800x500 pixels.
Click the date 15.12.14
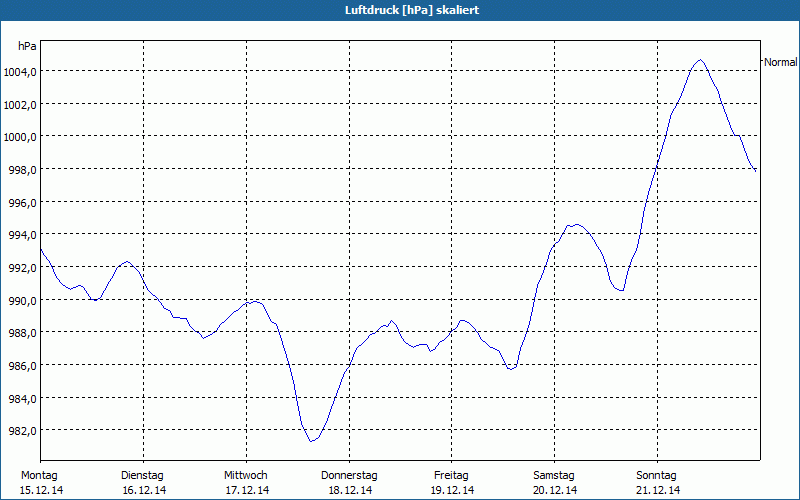[41, 490]
